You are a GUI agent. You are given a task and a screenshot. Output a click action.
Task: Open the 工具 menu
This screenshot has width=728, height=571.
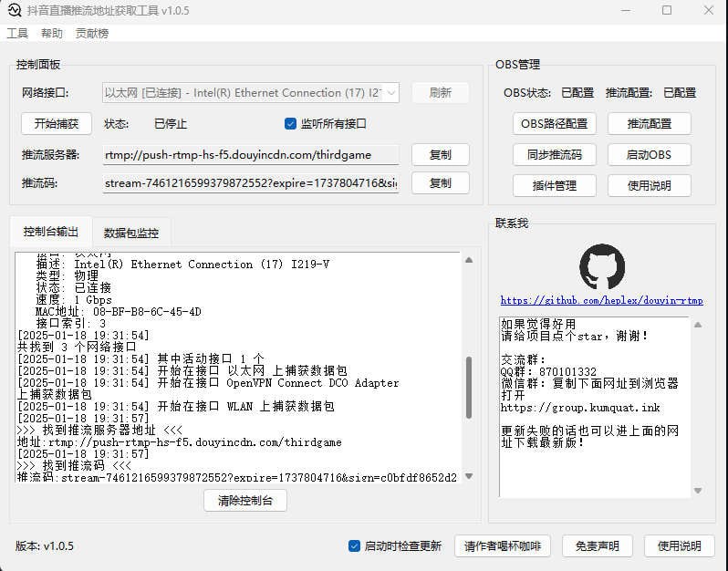tap(17, 33)
